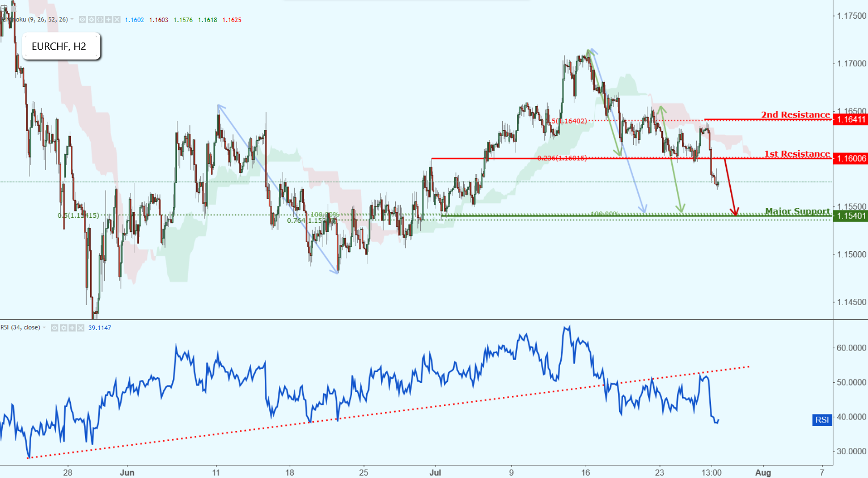Click the '13:00' time axis label
This screenshot has width=868, height=478.
click(712, 472)
